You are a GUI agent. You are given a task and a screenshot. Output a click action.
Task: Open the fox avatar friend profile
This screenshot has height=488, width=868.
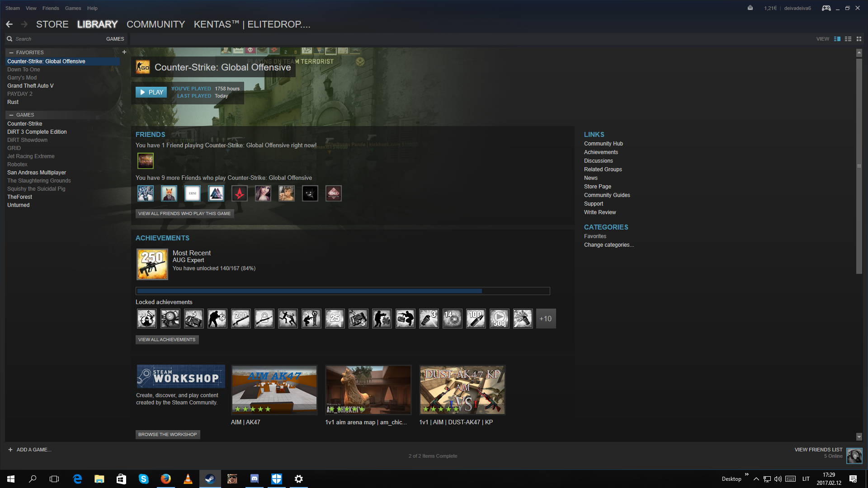[169, 193]
